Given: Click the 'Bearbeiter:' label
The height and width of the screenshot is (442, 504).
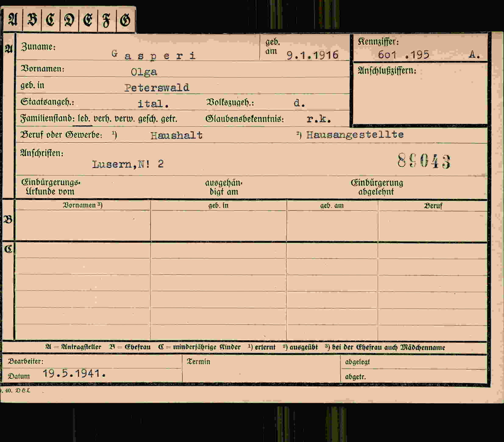Looking at the screenshot, I should pos(25,361).
